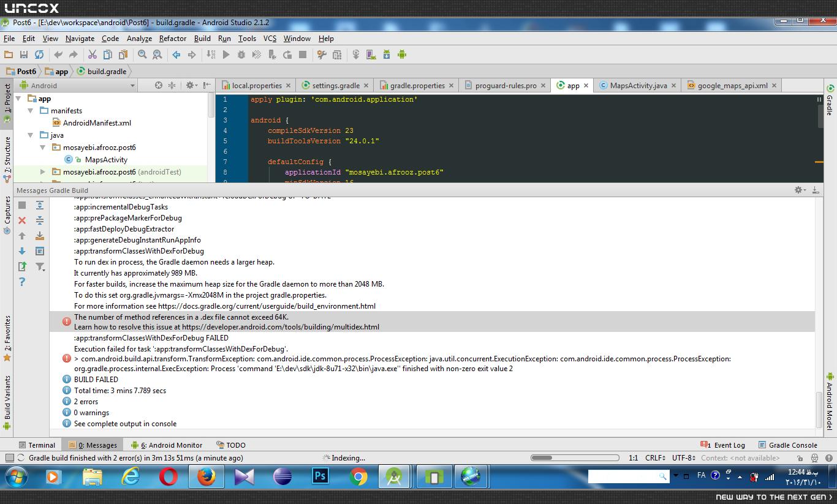Open the Terminal tool window

point(37,445)
